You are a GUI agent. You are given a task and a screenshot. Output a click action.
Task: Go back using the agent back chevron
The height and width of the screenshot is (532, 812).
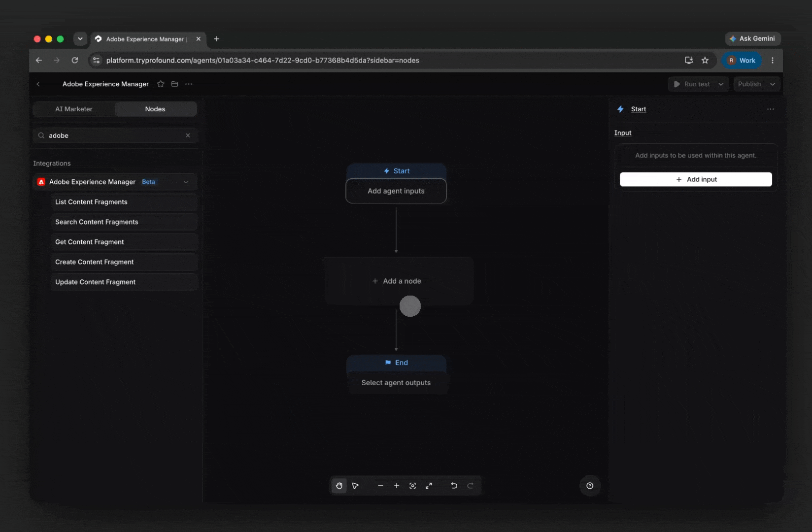[38, 84]
